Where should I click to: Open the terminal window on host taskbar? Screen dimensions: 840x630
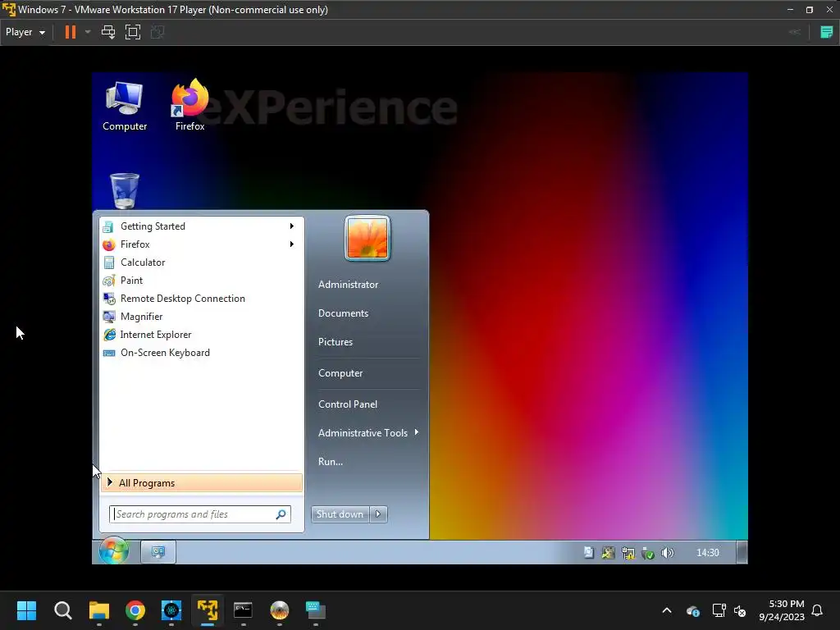pyautogui.click(x=243, y=610)
